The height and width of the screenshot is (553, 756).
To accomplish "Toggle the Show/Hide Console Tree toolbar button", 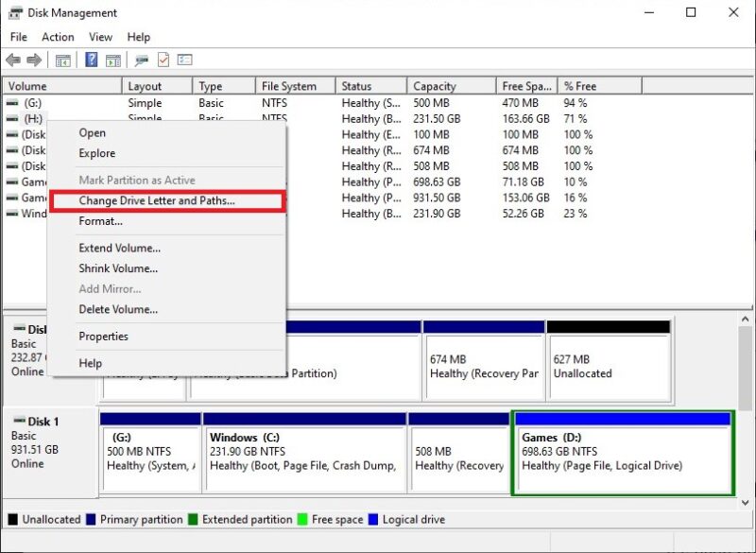I will (x=62, y=60).
